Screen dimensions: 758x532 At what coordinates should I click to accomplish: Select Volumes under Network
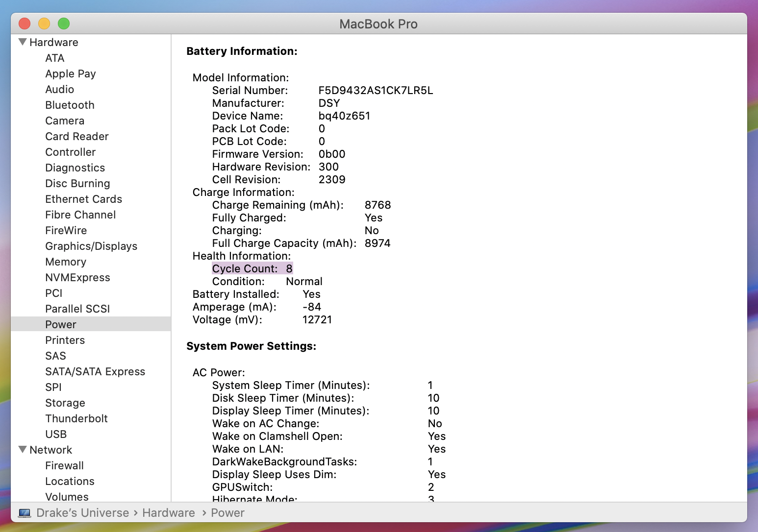[x=67, y=497]
